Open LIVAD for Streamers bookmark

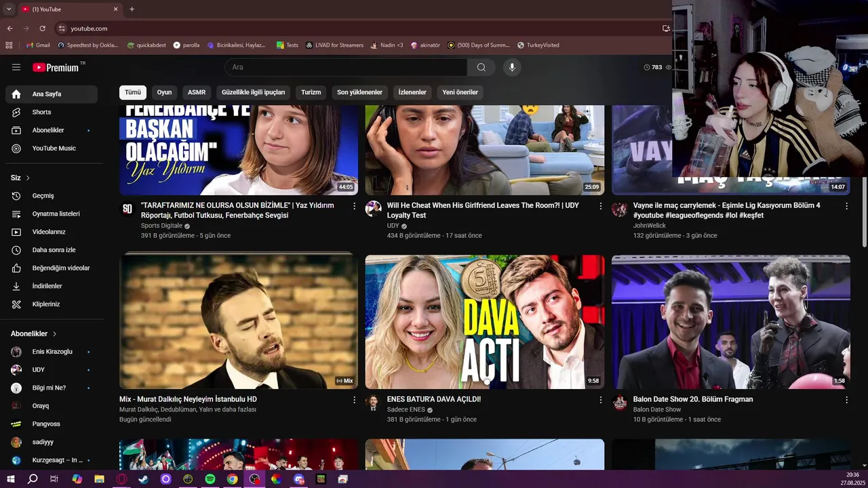click(x=335, y=45)
